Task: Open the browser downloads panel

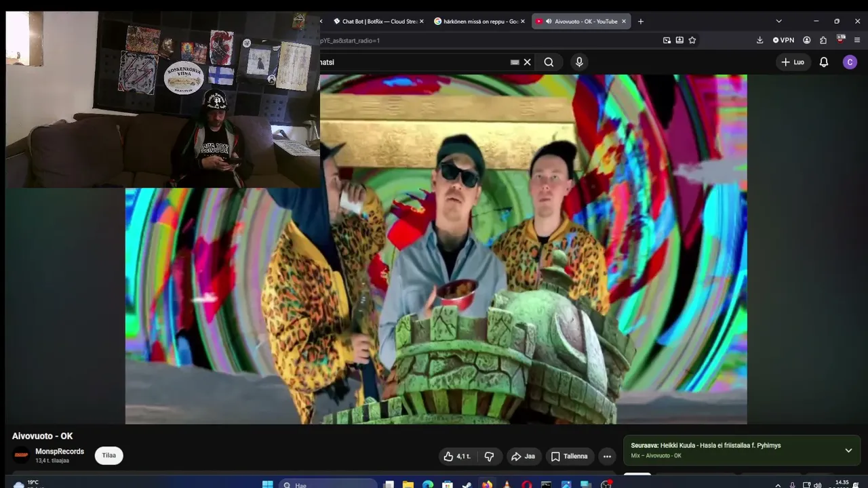Action: point(759,41)
